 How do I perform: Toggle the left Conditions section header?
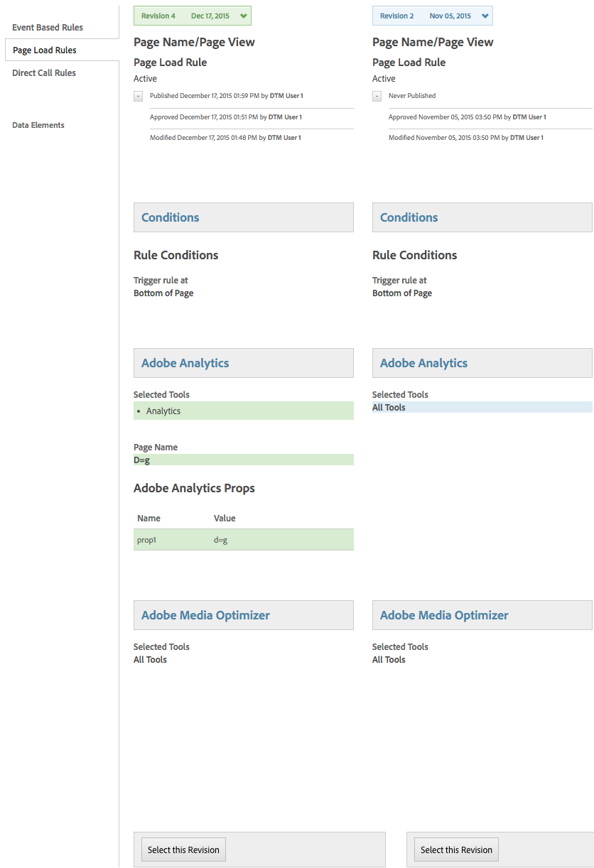tap(243, 217)
